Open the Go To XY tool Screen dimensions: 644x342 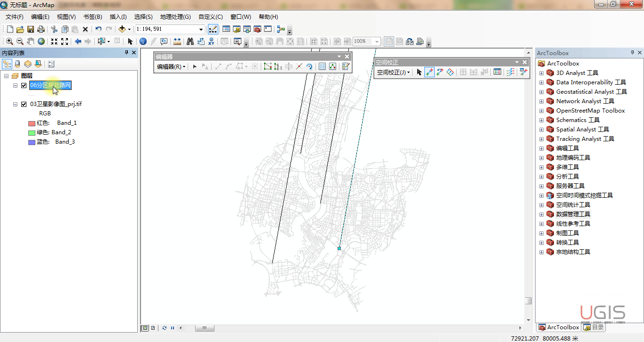click(x=211, y=41)
